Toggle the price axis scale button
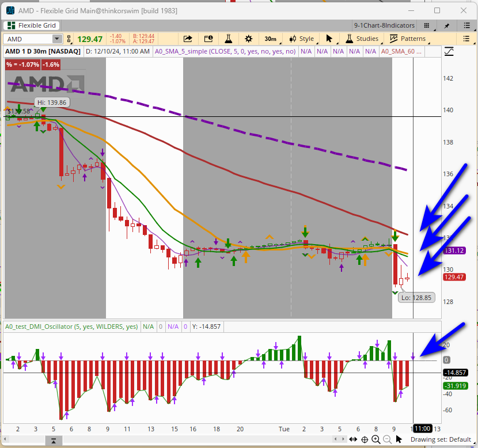The height and width of the screenshot is (448, 478). click(449, 51)
